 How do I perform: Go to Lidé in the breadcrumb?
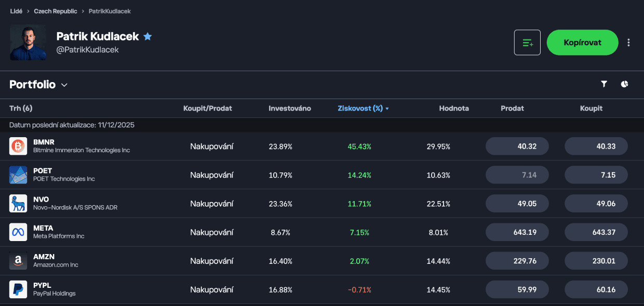tap(16, 11)
